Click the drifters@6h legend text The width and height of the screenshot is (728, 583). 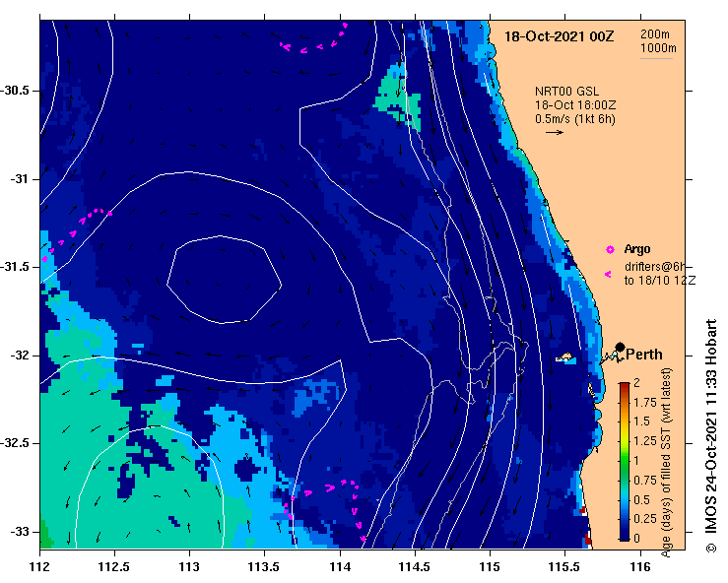point(655,267)
